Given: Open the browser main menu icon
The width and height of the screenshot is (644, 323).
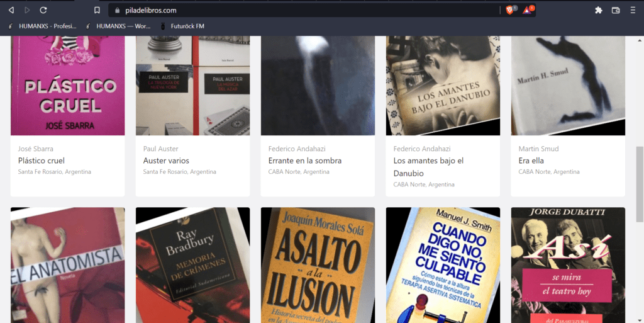Looking at the screenshot, I should (633, 10).
